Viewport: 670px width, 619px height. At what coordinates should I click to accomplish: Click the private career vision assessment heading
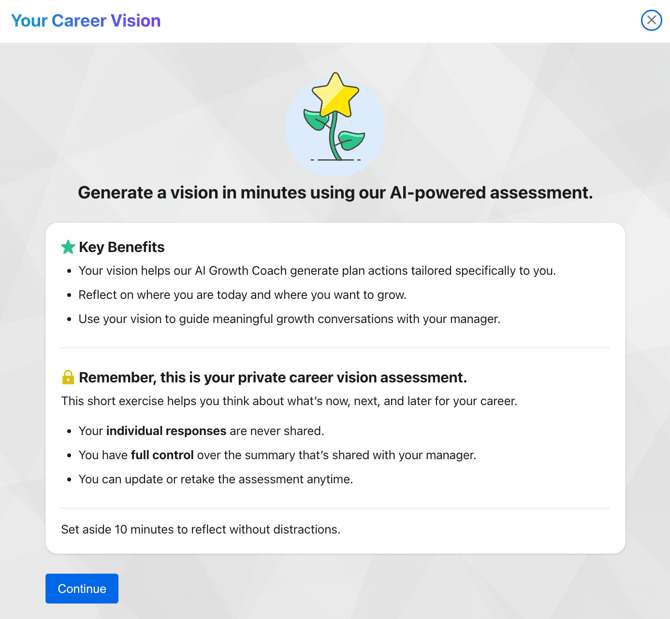pyautogui.click(x=272, y=377)
